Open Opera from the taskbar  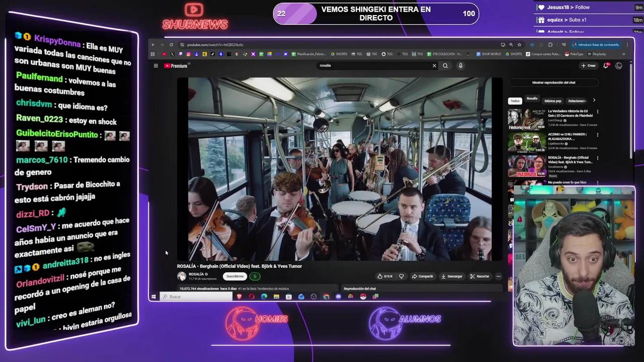point(252,297)
